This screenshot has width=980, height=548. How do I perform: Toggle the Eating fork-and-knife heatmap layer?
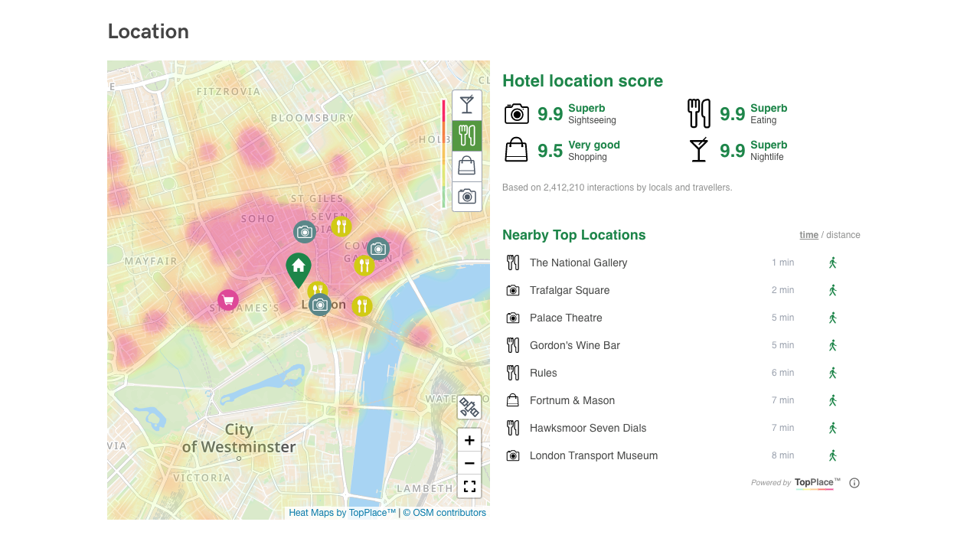point(467,135)
